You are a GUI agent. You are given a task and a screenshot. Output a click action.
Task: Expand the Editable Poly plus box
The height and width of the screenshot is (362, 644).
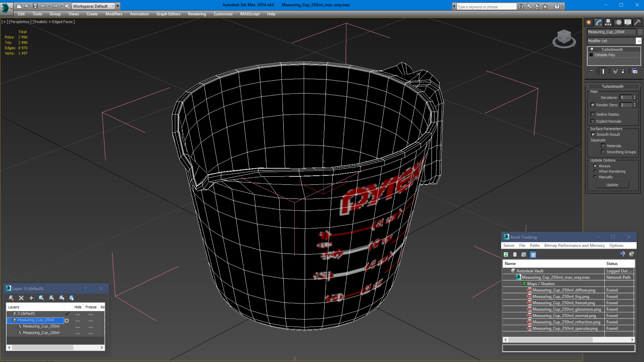[x=591, y=55]
